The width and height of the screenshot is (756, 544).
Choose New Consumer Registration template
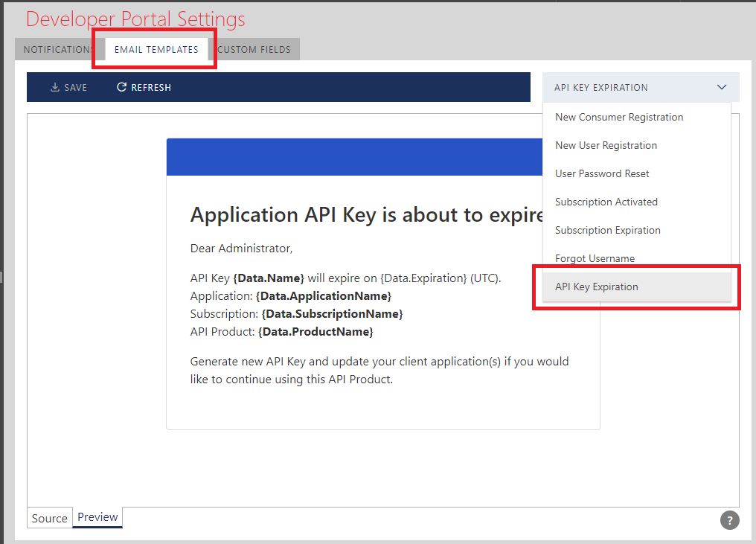point(619,117)
